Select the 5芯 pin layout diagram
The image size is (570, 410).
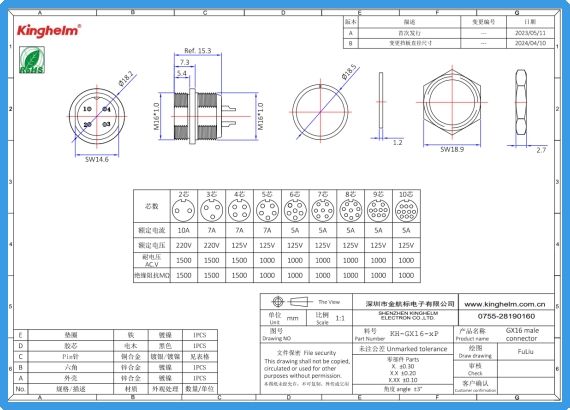267,210
